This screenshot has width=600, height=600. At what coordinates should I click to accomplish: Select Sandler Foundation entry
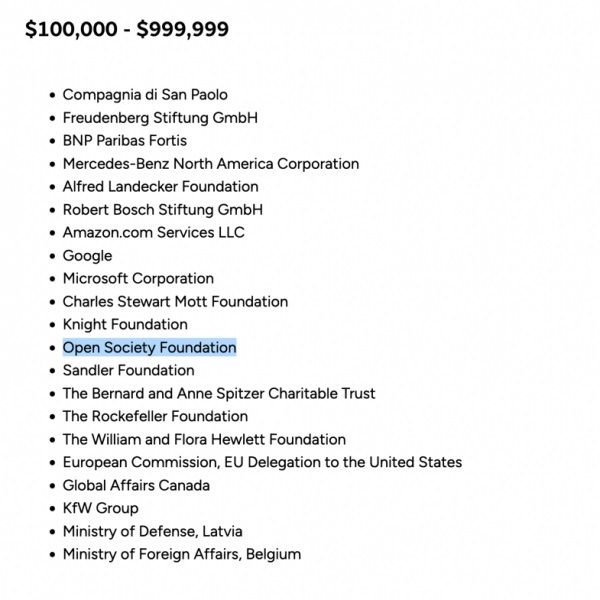128,371
